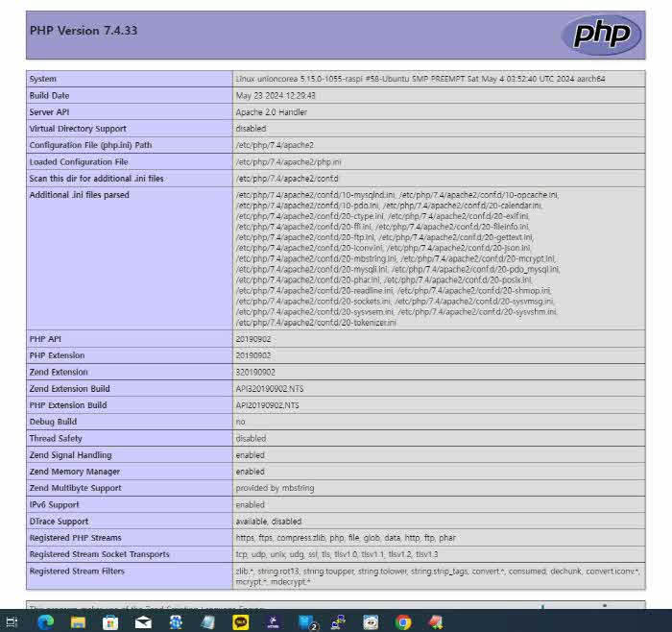
Task: Click 'Configuration File (php.ini) Path' label
Action: 90,145
